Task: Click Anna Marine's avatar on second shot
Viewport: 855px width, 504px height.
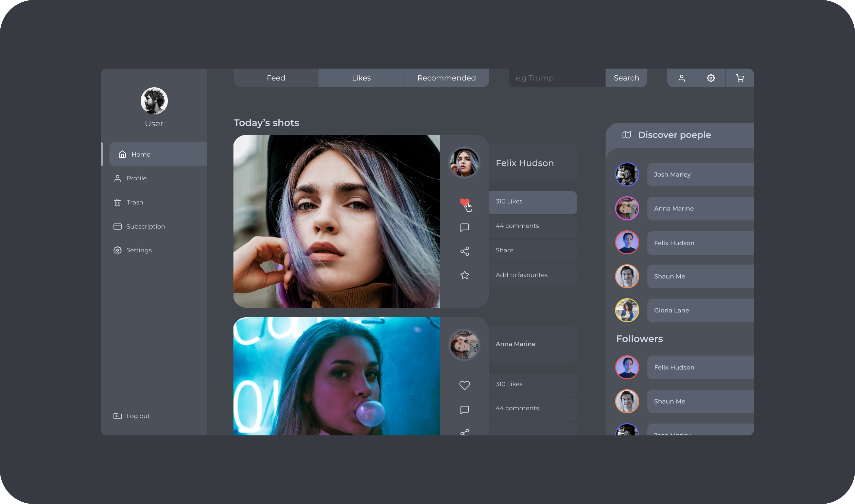Action: tap(464, 345)
